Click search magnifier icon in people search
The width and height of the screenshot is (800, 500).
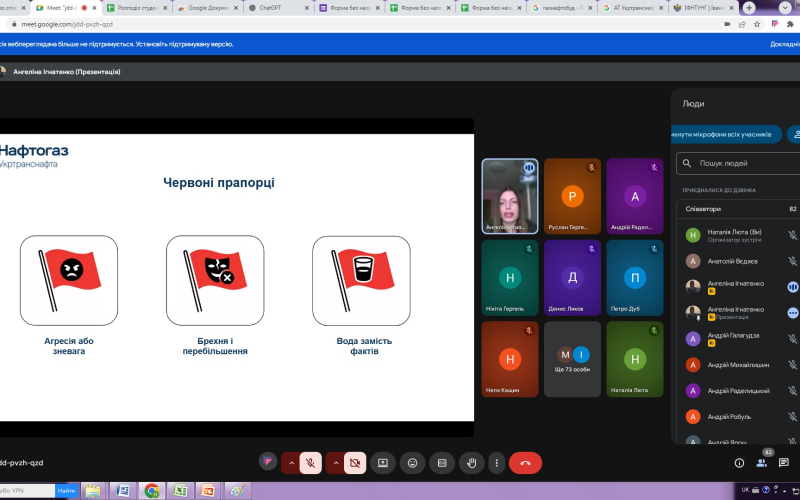pyautogui.click(x=687, y=163)
